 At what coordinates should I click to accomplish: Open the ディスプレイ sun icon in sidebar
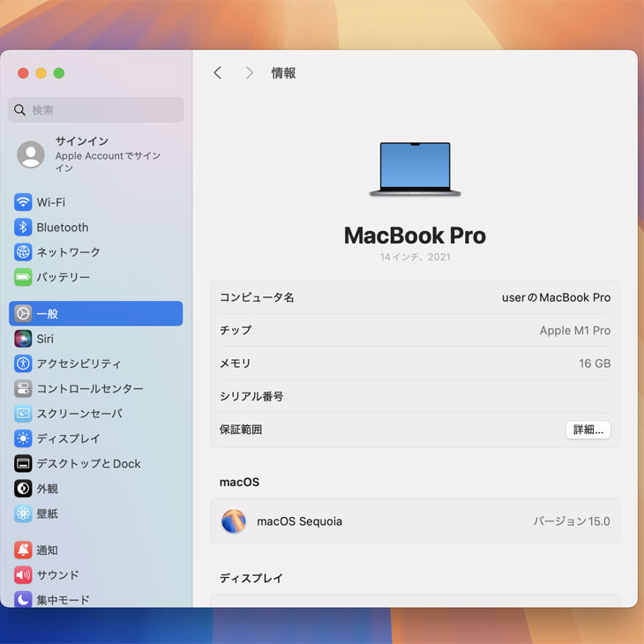pyautogui.click(x=23, y=438)
